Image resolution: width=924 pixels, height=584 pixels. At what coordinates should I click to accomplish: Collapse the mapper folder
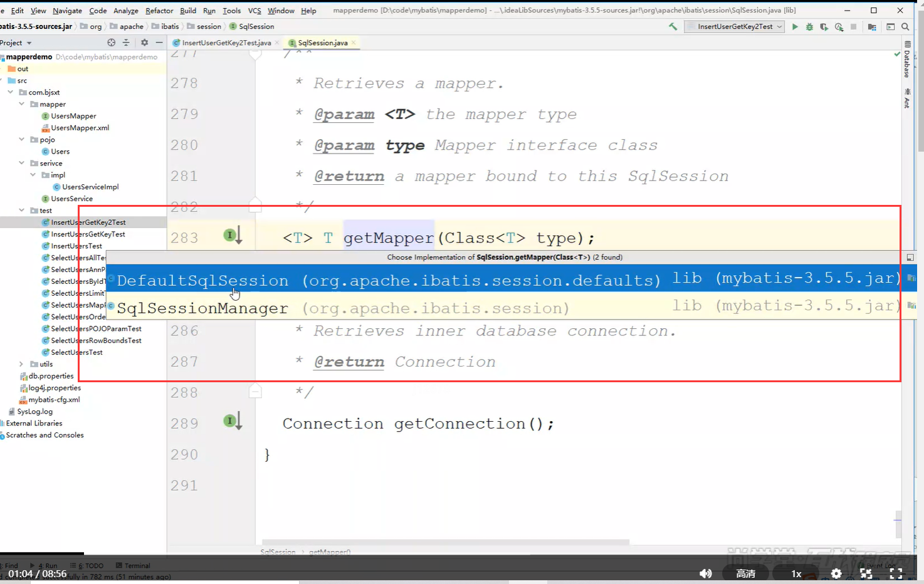coord(22,104)
